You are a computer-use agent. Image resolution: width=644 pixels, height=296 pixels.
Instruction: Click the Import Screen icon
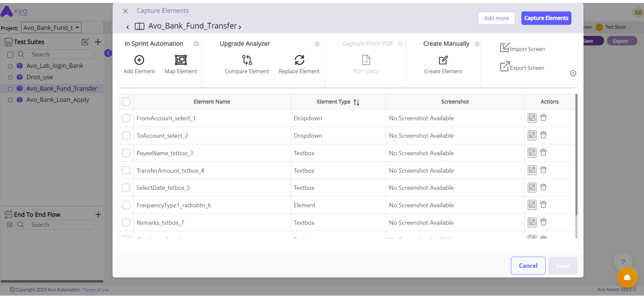pyautogui.click(x=505, y=48)
